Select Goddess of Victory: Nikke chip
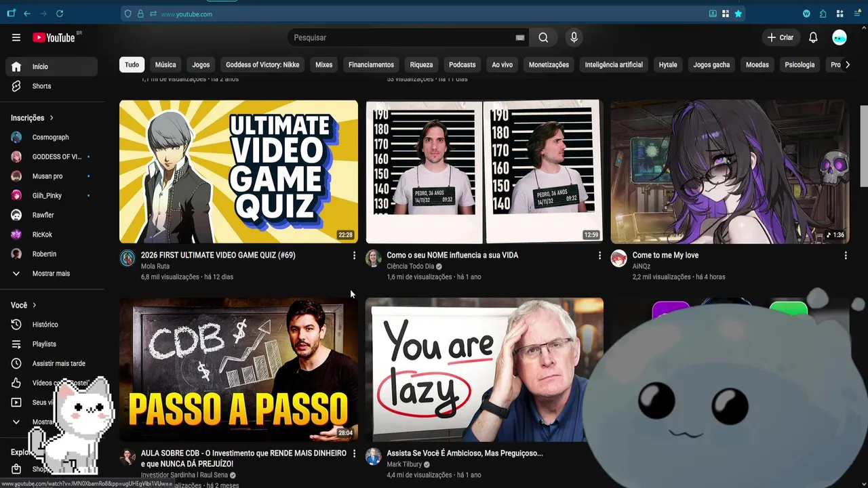Viewport: 868px width, 488px height. pyautogui.click(x=262, y=65)
